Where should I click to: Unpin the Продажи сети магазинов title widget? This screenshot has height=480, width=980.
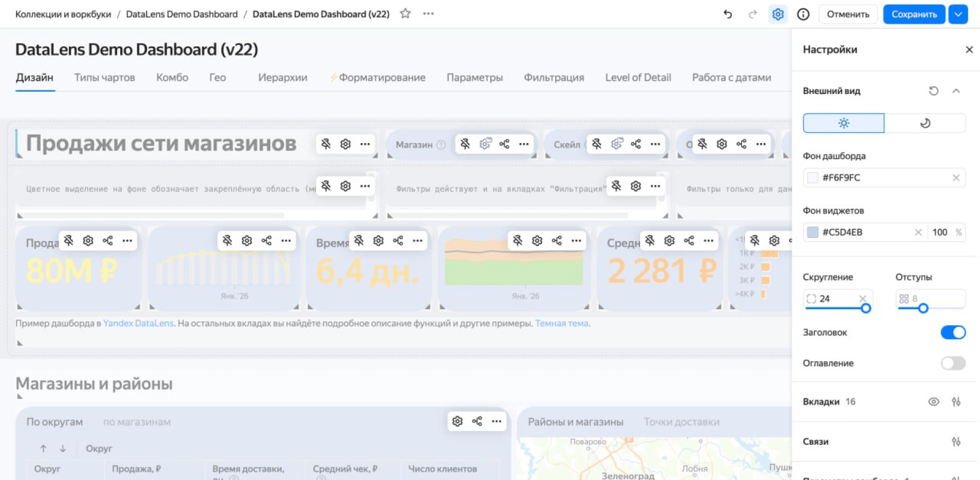coord(326,144)
